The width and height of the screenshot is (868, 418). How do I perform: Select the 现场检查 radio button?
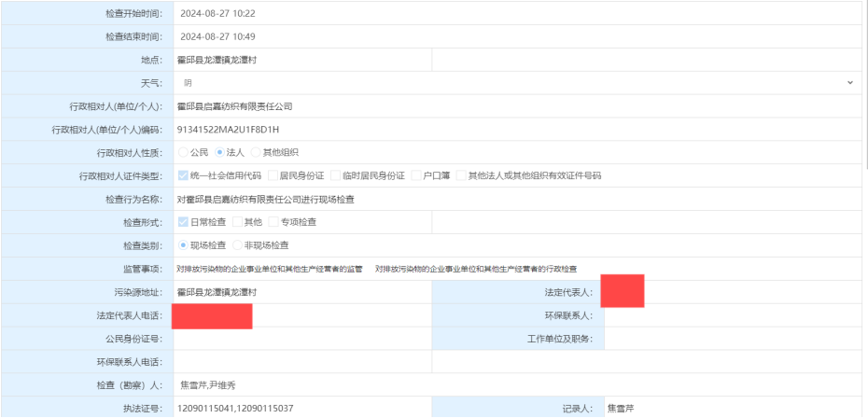tap(183, 245)
